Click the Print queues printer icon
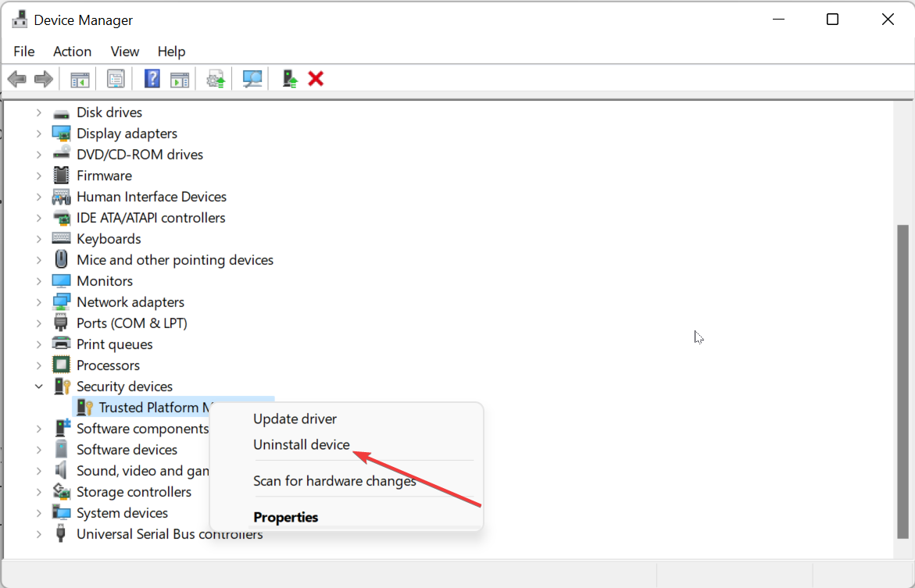 point(61,344)
